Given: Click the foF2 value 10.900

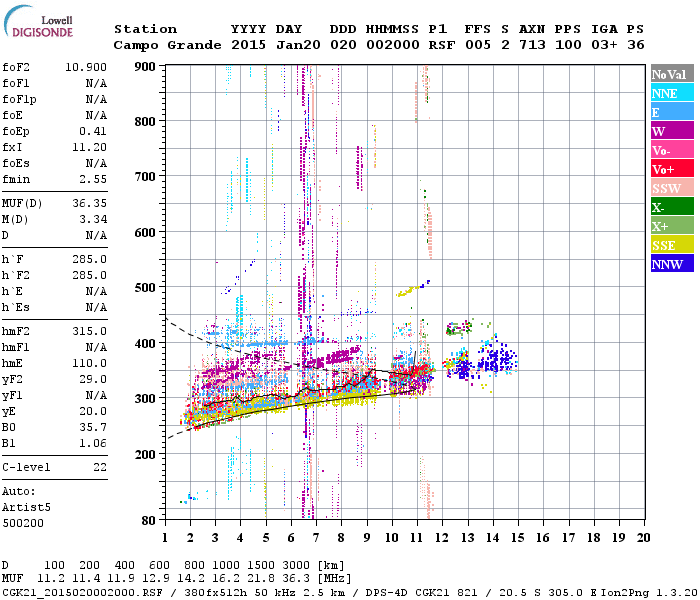Looking at the screenshot, I should pyautogui.click(x=86, y=67).
